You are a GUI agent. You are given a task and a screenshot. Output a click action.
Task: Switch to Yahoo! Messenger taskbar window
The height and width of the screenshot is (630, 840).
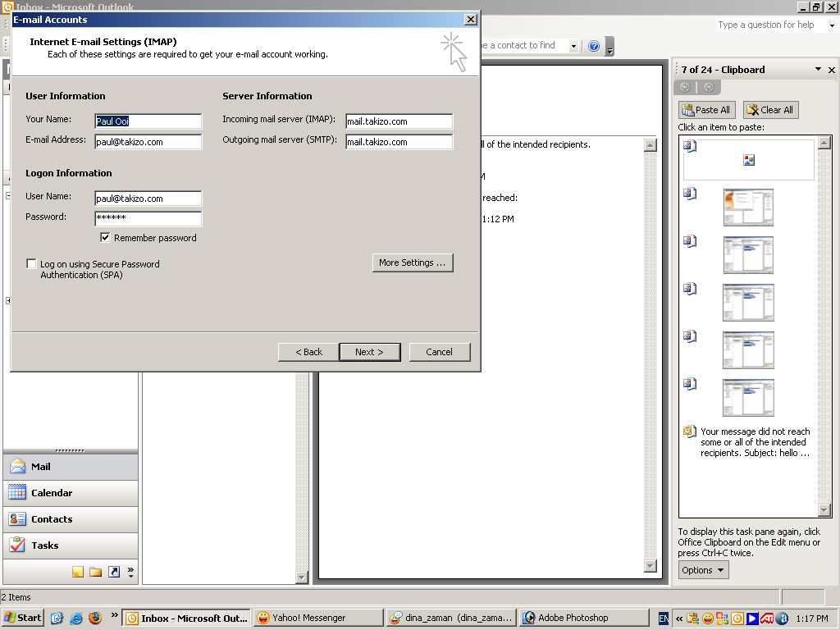(319, 619)
